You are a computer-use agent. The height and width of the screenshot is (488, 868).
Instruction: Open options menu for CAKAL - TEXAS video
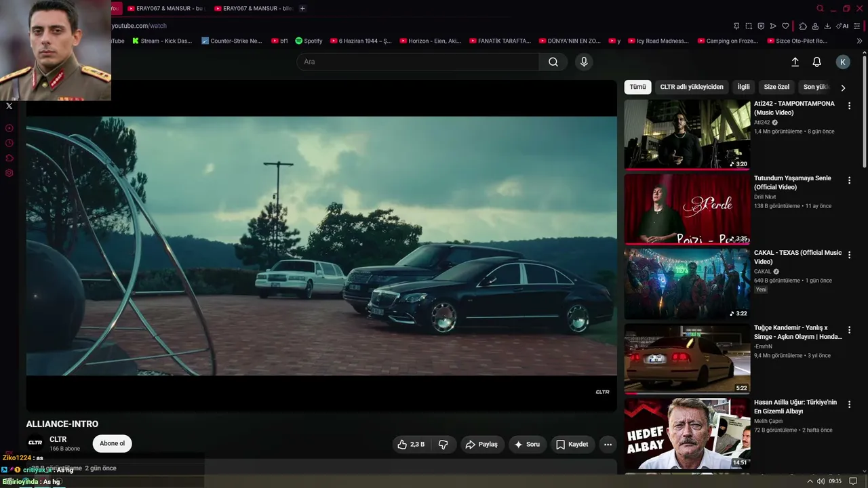849,255
